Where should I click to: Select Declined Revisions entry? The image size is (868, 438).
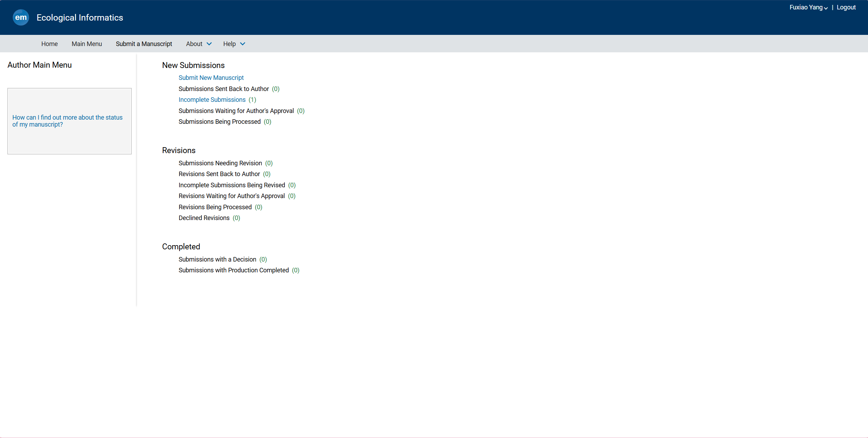pyautogui.click(x=204, y=218)
